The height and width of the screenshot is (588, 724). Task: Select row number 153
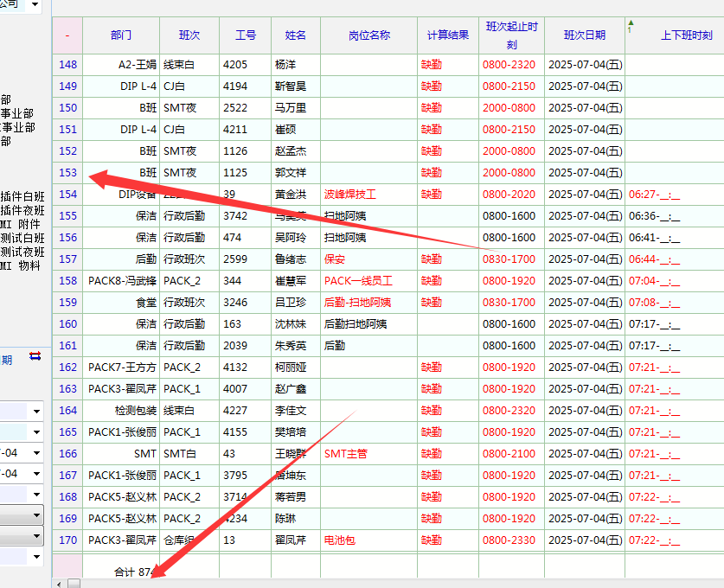pyautogui.click(x=67, y=172)
